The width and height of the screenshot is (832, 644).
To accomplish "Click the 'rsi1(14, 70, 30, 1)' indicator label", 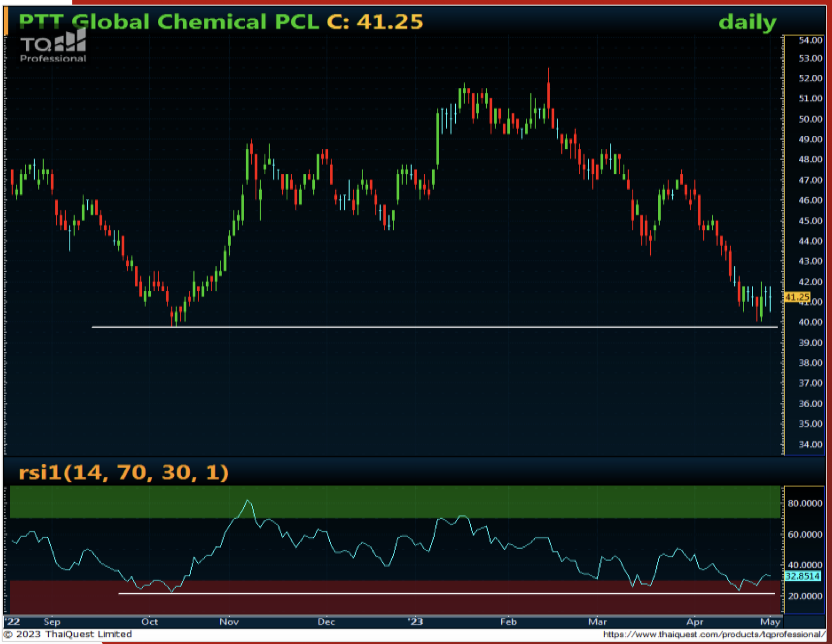I will coord(124,473).
